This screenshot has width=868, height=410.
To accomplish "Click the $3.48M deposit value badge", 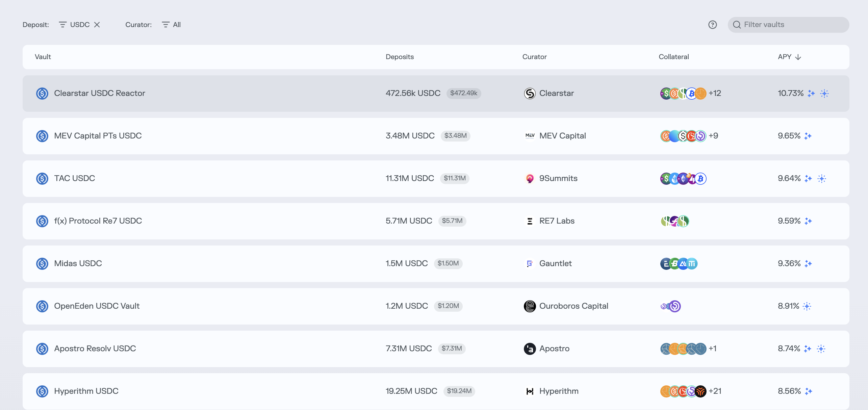I will point(456,136).
